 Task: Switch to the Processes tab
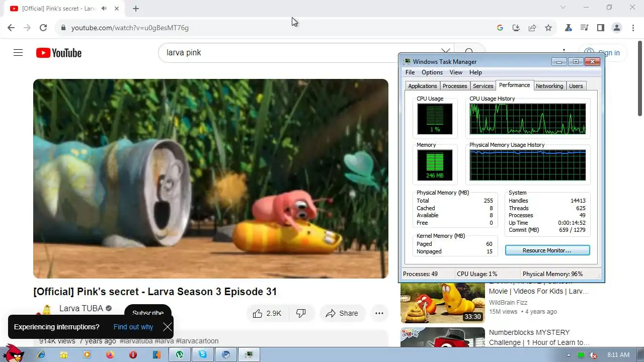tap(455, 86)
